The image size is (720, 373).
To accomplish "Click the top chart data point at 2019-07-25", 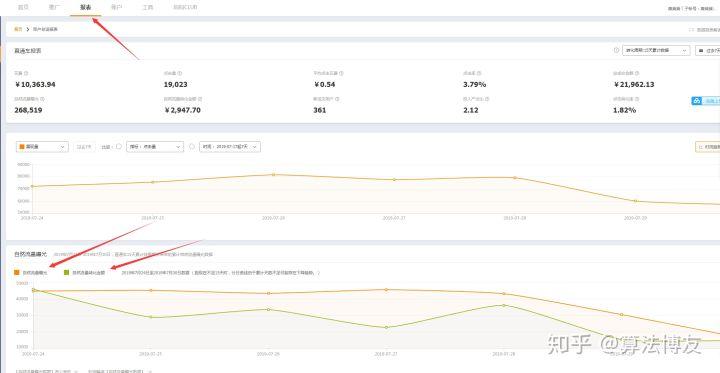I will tap(153, 182).
